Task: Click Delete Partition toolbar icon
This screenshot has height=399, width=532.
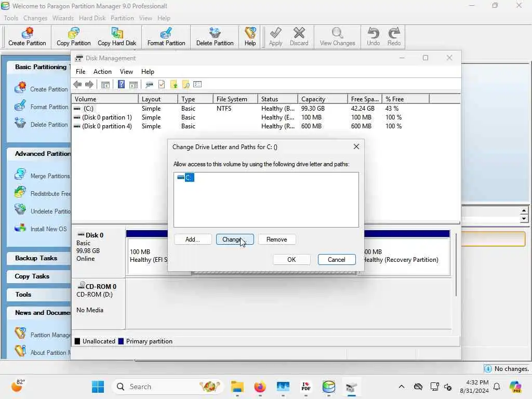Action: tap(215, 37)
